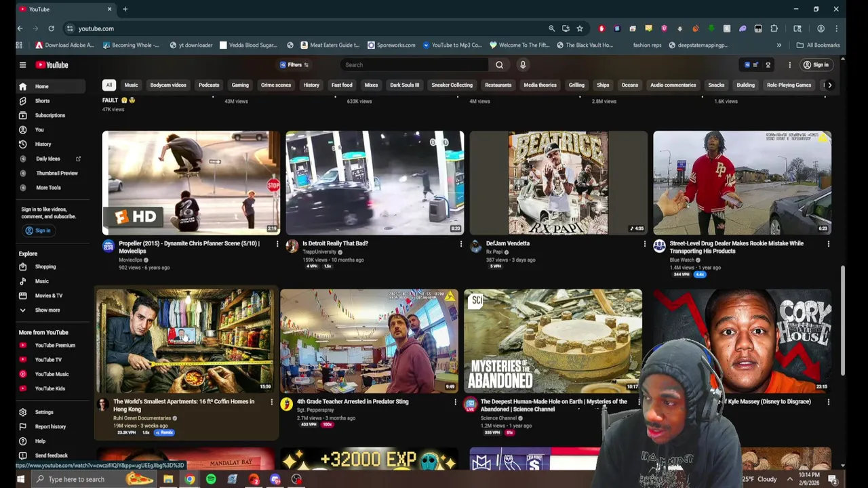Screen dimensions: 868x488
Task: Select the Gaming filter chip
Action: click(x=240, y=85)
